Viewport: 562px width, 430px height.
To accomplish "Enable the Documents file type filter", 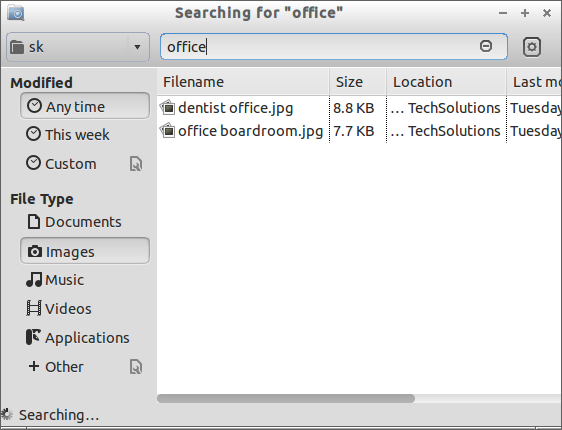I will [x=85, y=222].
